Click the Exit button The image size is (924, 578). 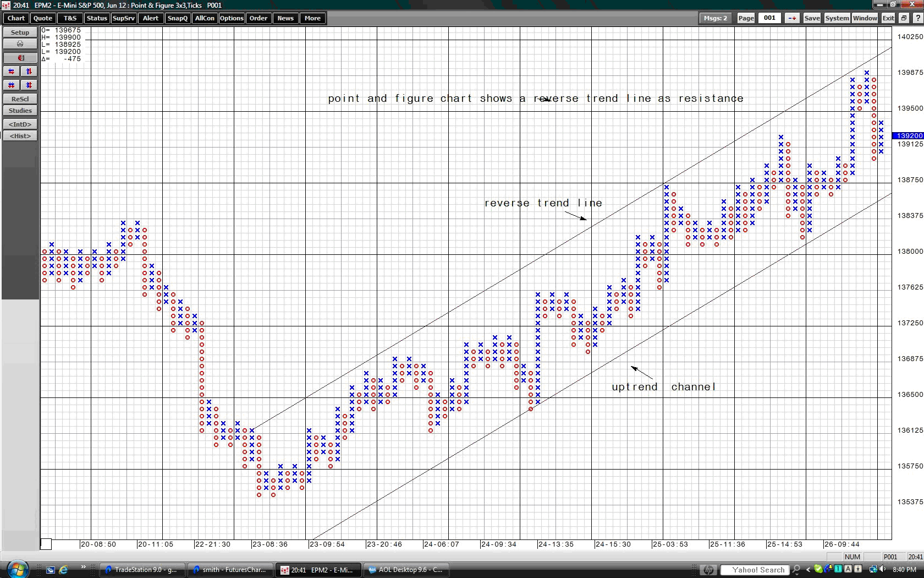tap(888, 18)
